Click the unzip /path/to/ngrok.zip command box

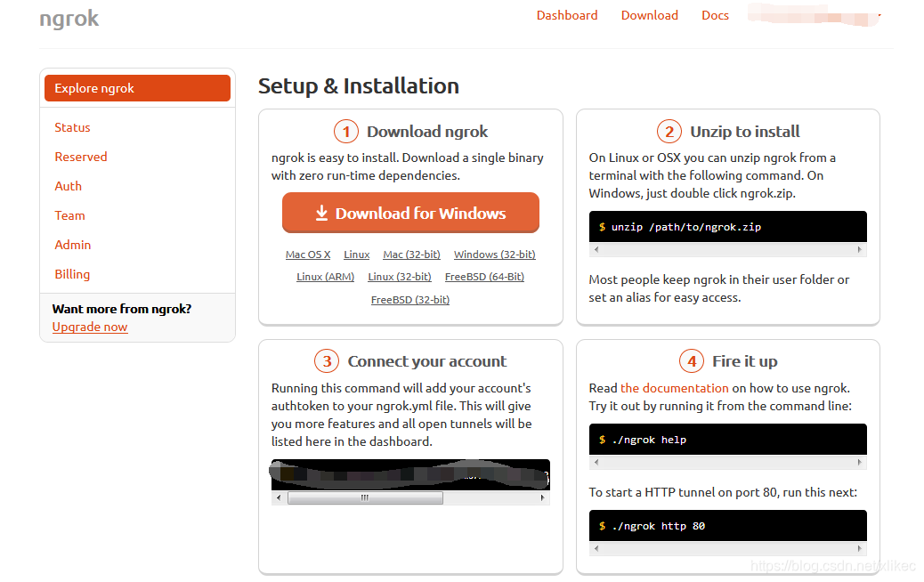coord(728,227)
